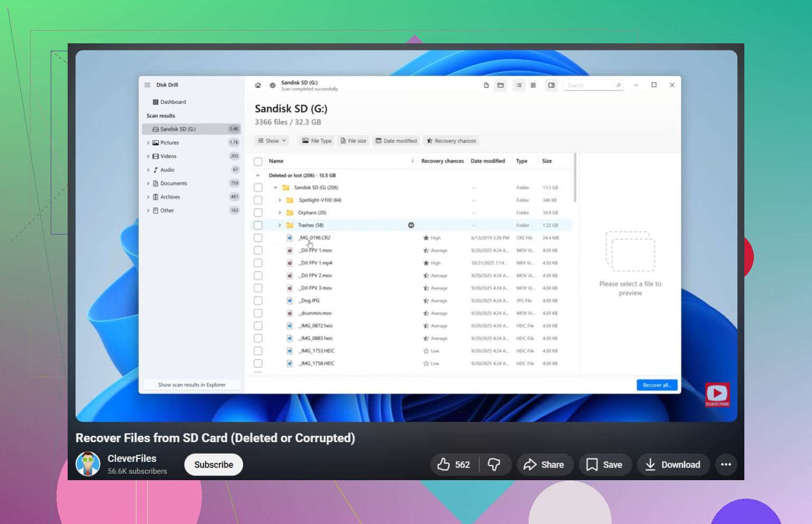Click the file icon beside _IMG_1758.HEIC
The height and width of the screenshot is (524, 812).
(290, 363)
